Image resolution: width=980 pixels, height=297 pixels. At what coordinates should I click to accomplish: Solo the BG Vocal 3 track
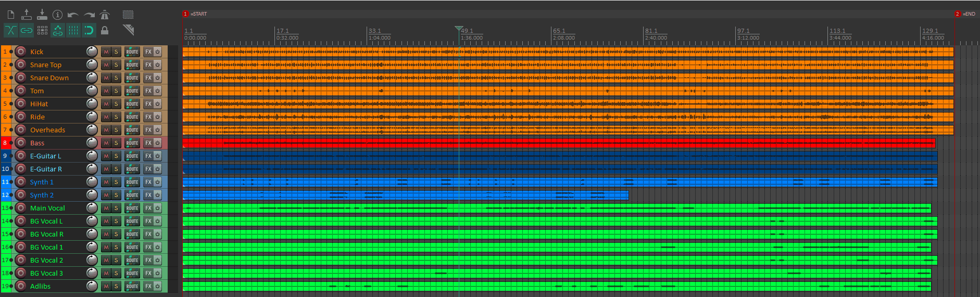click(x=116, y=273)
